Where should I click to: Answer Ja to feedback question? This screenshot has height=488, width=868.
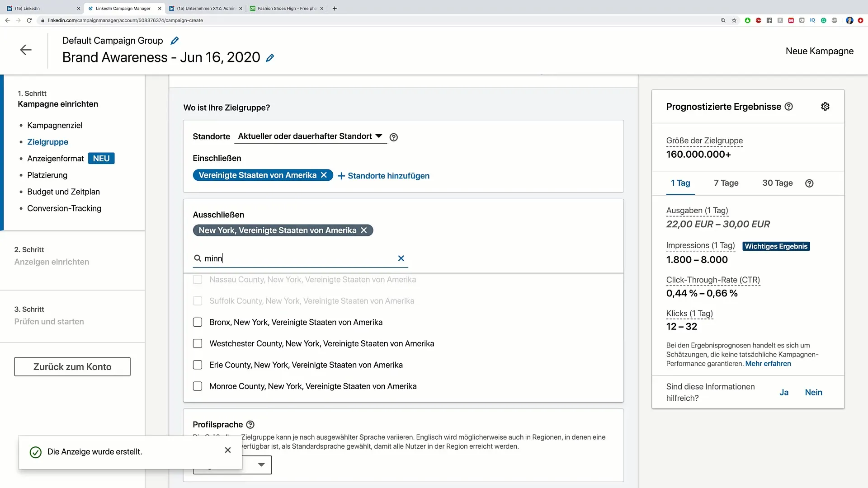(x=784, y=393)
